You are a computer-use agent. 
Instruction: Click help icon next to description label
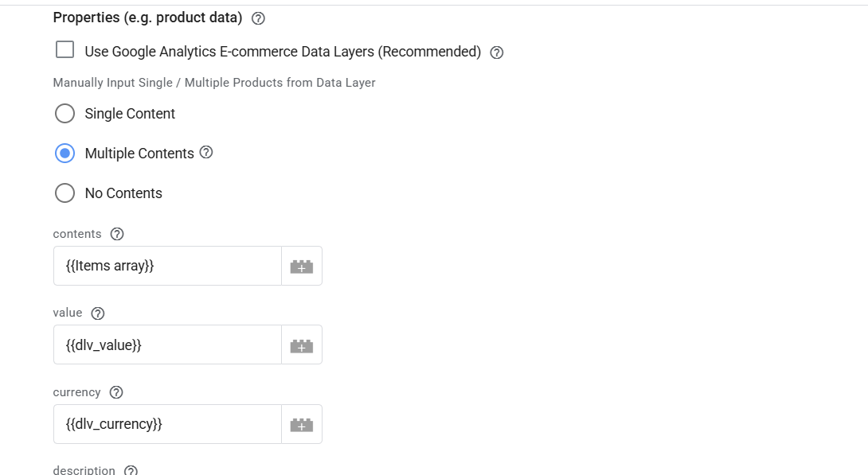tap(131, 470)
